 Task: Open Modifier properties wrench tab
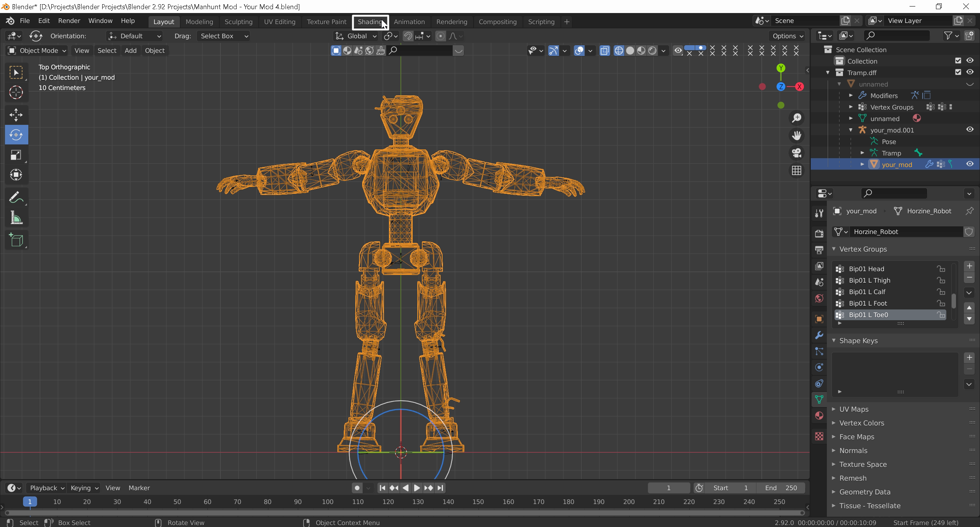[x=819, y=335]
